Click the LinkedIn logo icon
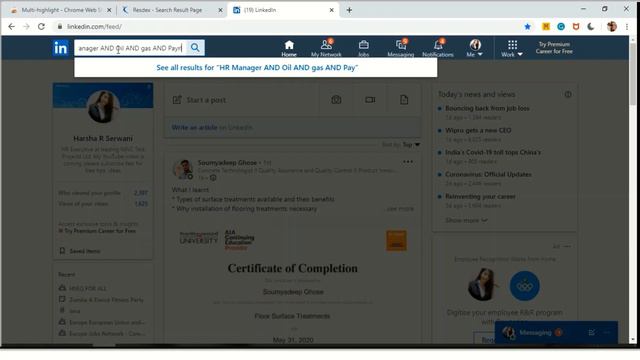640x360 pixels. [x=60, y=48]
